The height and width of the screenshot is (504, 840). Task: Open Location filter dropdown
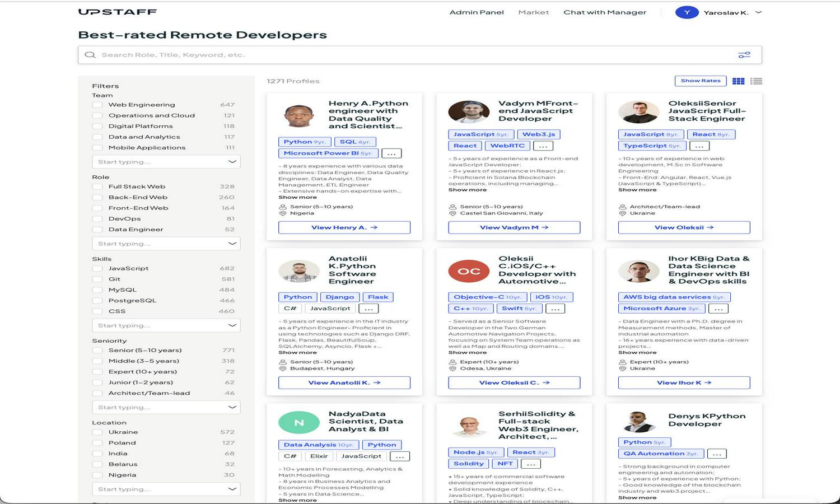(x=166, y=489)
